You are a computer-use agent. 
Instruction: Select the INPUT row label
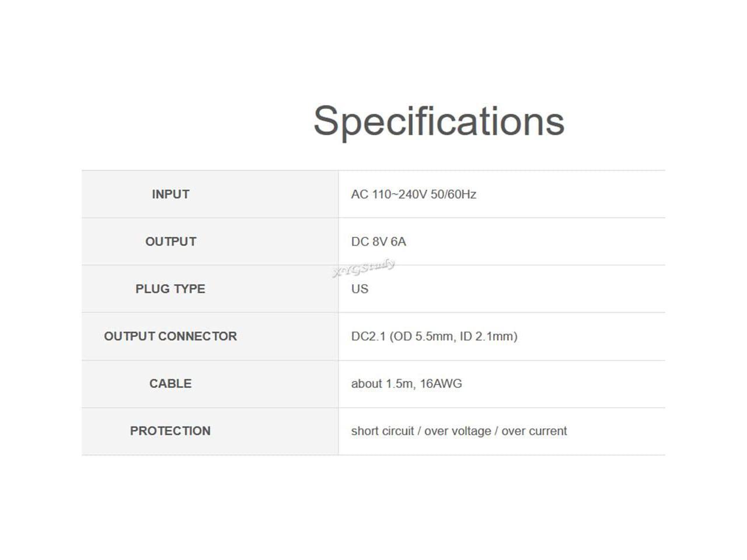coord(170,194)
